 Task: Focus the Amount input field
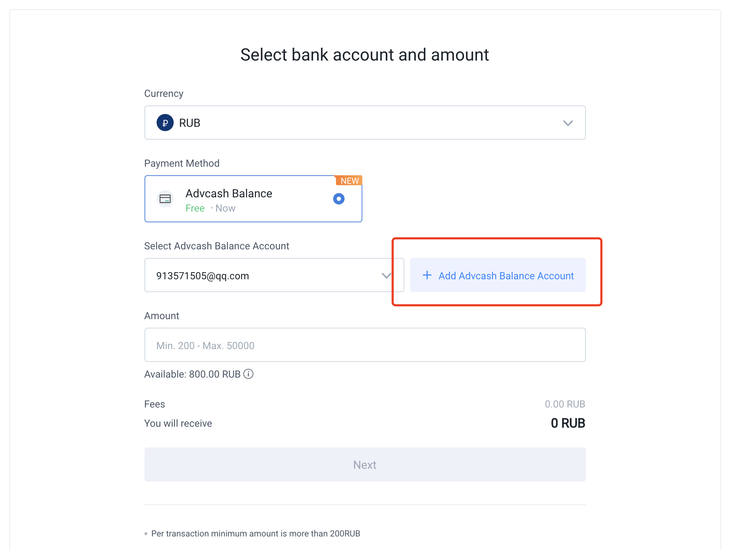coord(365,345)
